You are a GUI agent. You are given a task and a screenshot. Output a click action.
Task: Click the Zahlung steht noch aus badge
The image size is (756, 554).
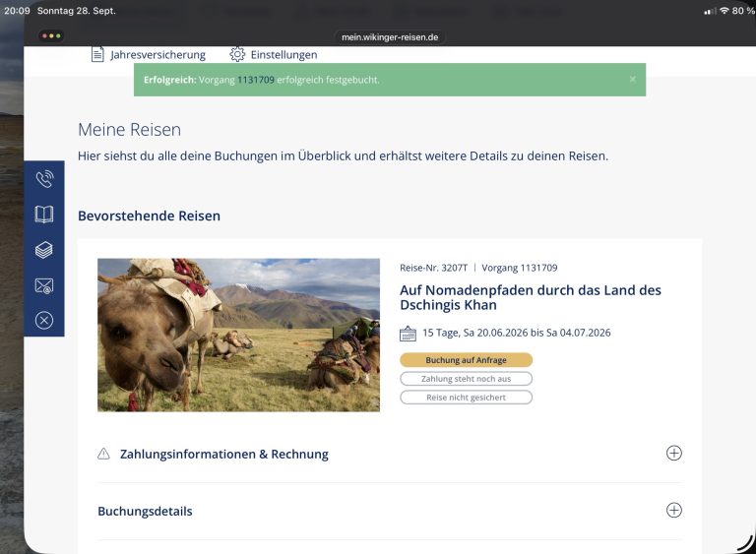[466, 379]
